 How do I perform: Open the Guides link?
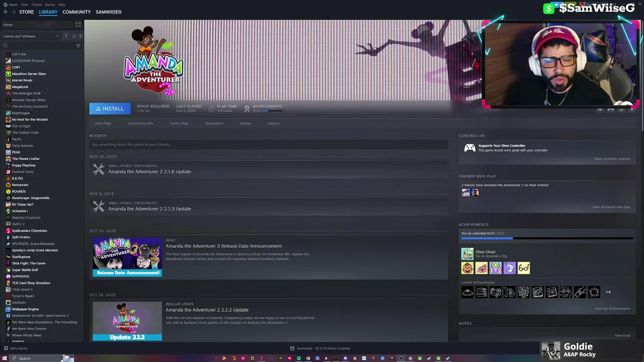(x=245, y=123)
